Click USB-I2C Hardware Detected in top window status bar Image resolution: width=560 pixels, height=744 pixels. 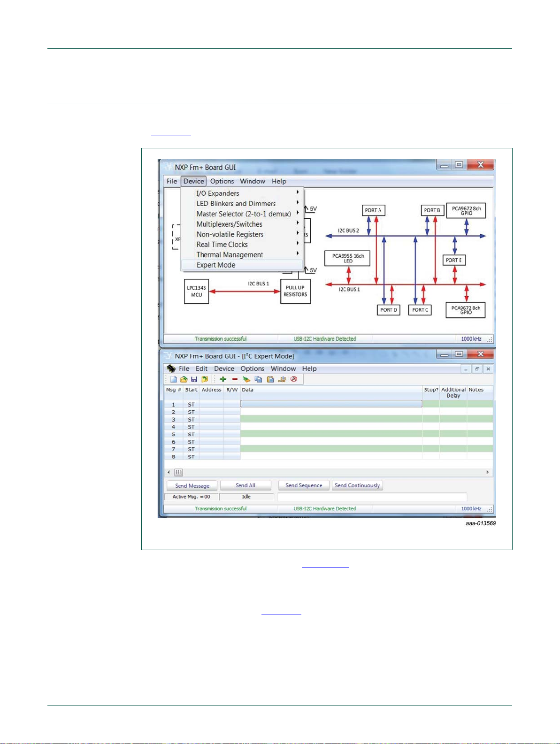[x=325, y=339]
